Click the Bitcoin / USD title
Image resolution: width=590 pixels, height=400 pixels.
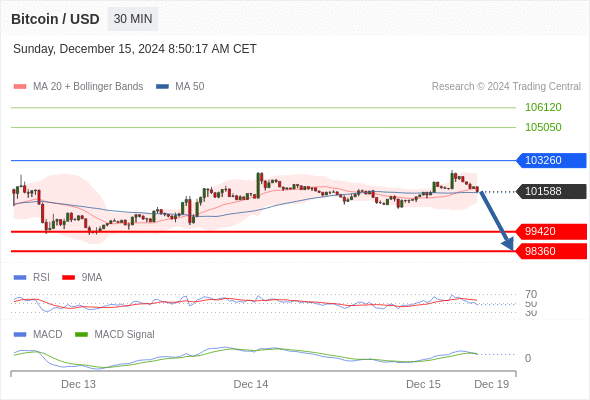[x=55, y=19]
